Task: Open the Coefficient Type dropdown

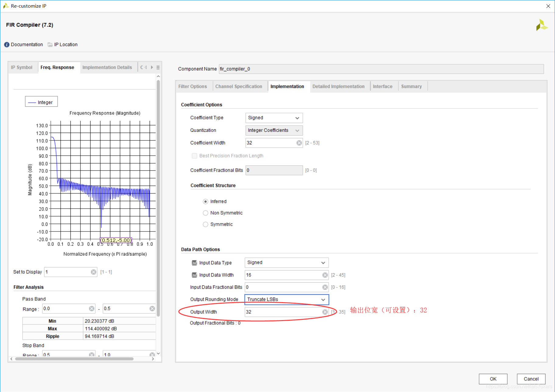Action: [274, 118]
